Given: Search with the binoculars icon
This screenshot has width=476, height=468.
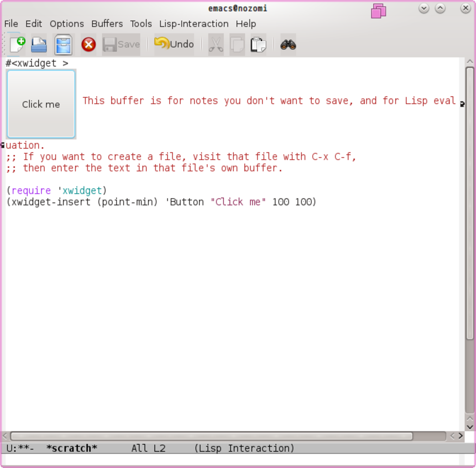Looking at the screenshot, I should coord(288,45).
